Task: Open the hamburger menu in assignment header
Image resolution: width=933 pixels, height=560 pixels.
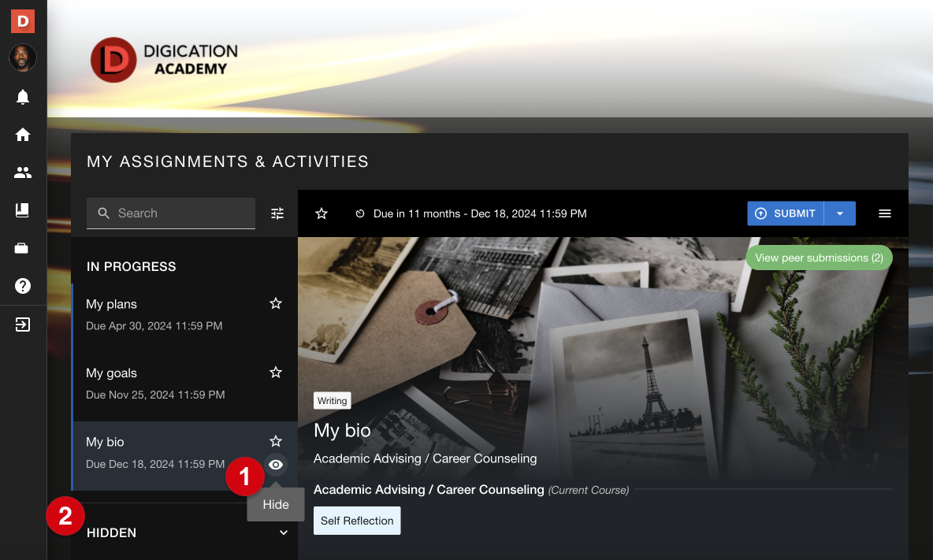Action: [885, 213]
